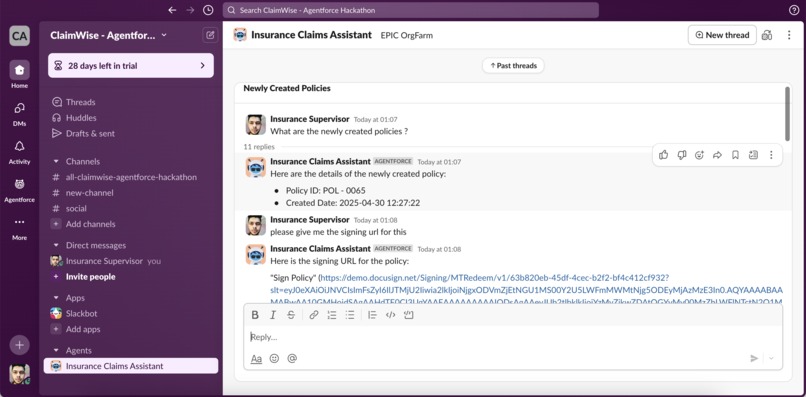
Task: Click Add channels
Action: 131,224
